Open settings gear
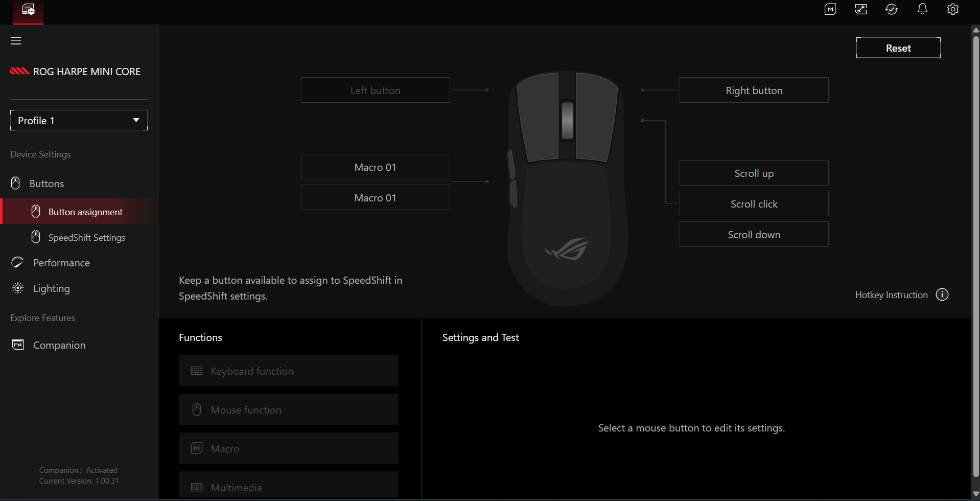Viewport: 980px width, 501px height. [x=953, y=9]
